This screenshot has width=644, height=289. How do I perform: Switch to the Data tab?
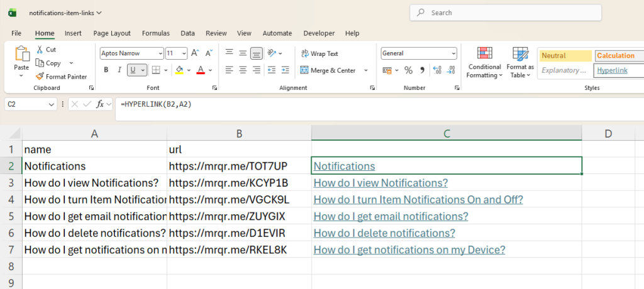tap(187, 33)
